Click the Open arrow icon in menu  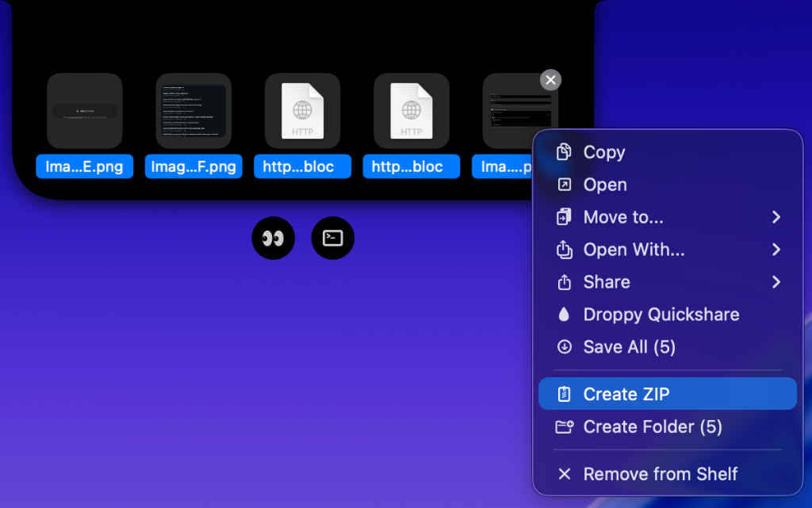tap(564, 185)
